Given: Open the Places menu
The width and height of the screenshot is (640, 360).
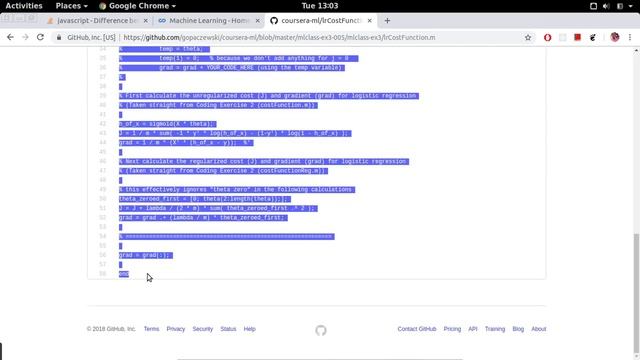Looking at the screenshot, I should coord(71,6).
